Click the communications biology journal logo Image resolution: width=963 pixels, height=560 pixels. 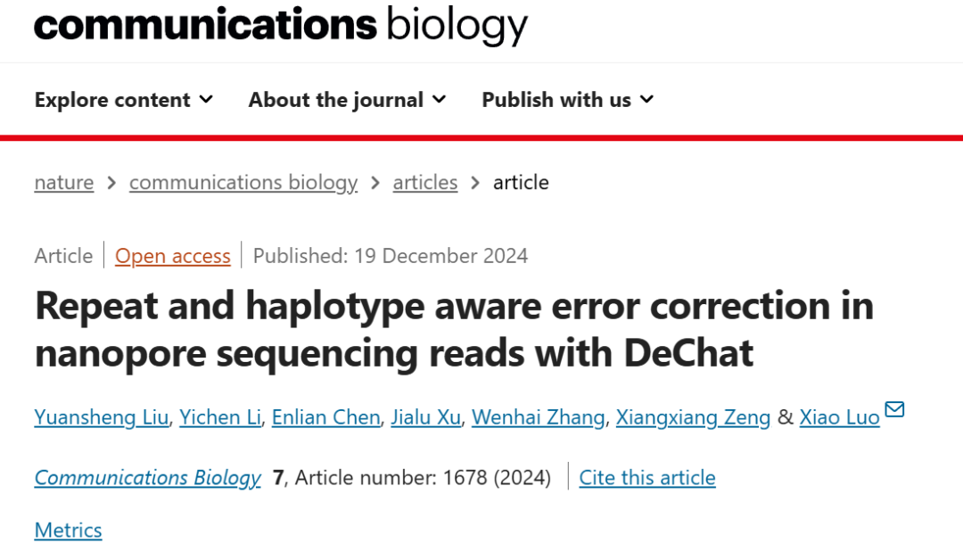point(281,25)
